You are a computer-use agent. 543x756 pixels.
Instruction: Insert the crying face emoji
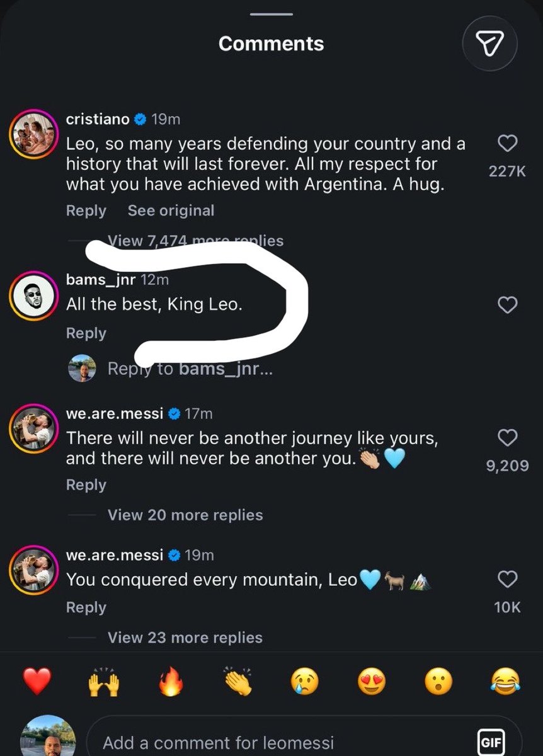point(305,682)
